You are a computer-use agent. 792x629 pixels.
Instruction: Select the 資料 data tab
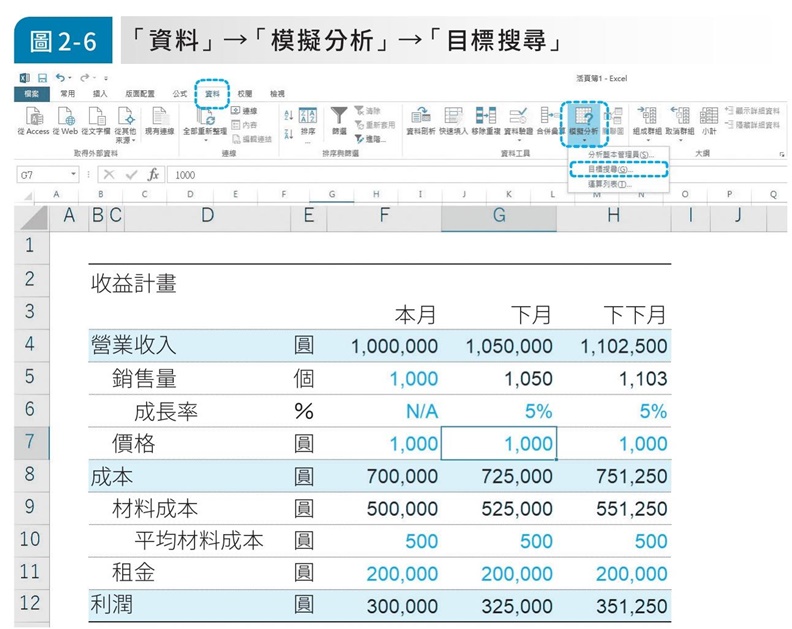(x=212, y=93)
